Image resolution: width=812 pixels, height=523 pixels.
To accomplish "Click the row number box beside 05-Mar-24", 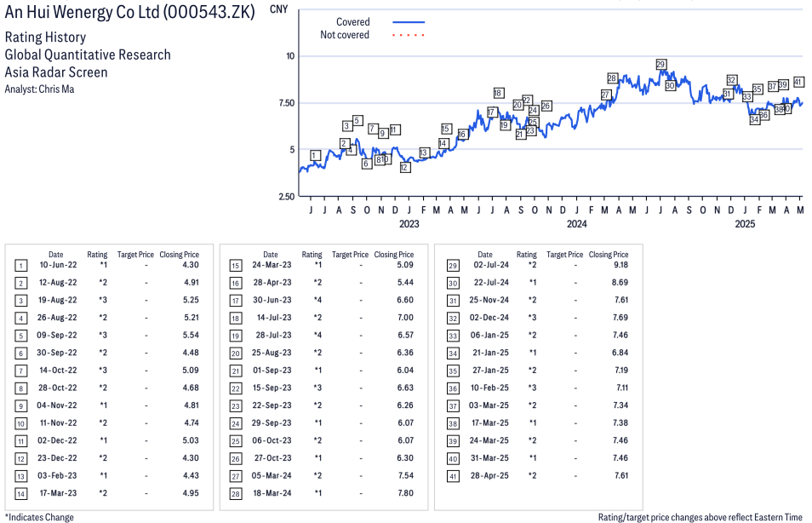I will [x=236, y=477].
